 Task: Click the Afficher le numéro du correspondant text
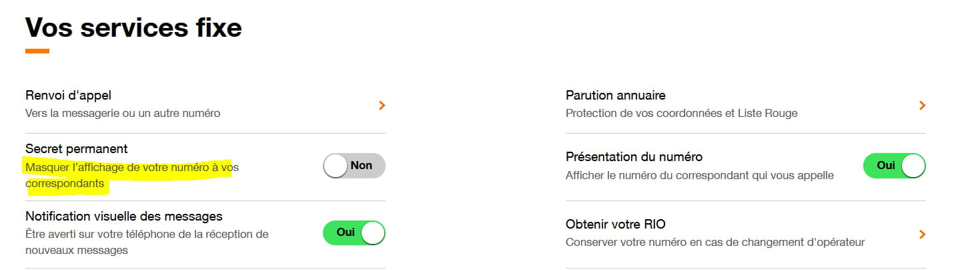click(x=699, y=175)
